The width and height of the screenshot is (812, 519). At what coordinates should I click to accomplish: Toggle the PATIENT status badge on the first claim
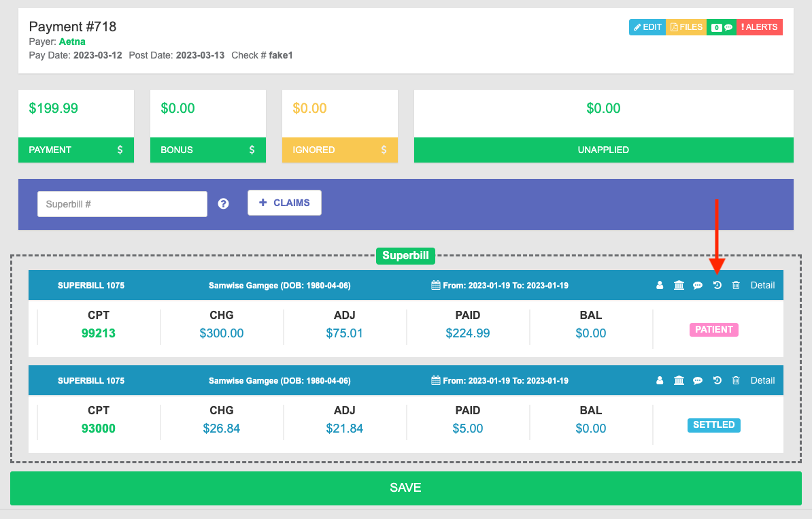(713, 329)
